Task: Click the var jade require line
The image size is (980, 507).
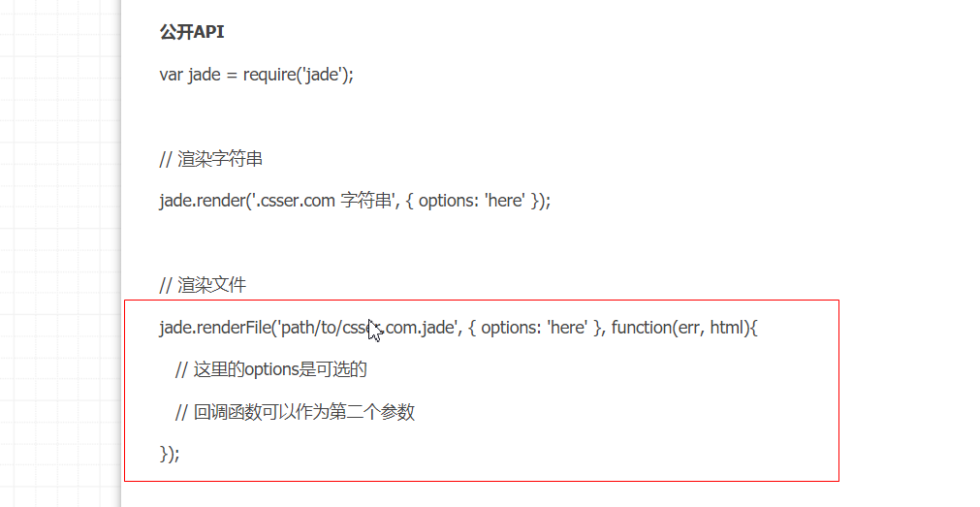Action: [x=256, y=75]
